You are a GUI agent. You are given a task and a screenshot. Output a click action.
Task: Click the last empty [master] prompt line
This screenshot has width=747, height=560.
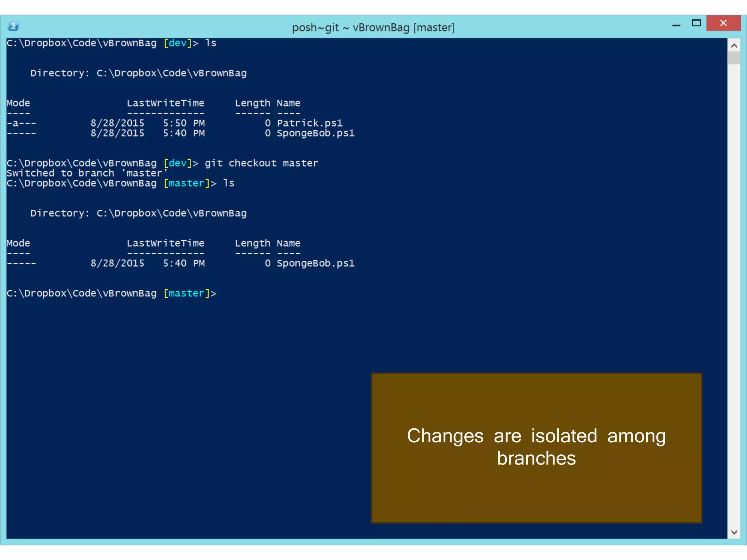click(x=111, y=293)
